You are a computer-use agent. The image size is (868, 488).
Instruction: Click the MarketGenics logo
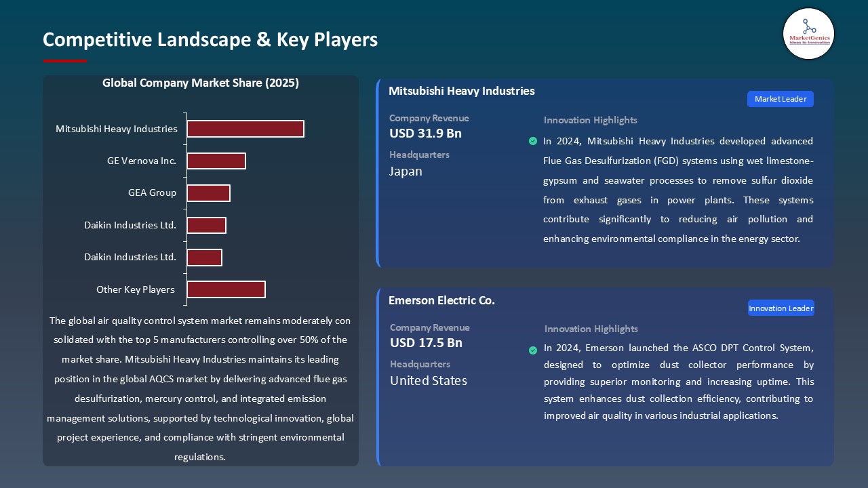808,34
